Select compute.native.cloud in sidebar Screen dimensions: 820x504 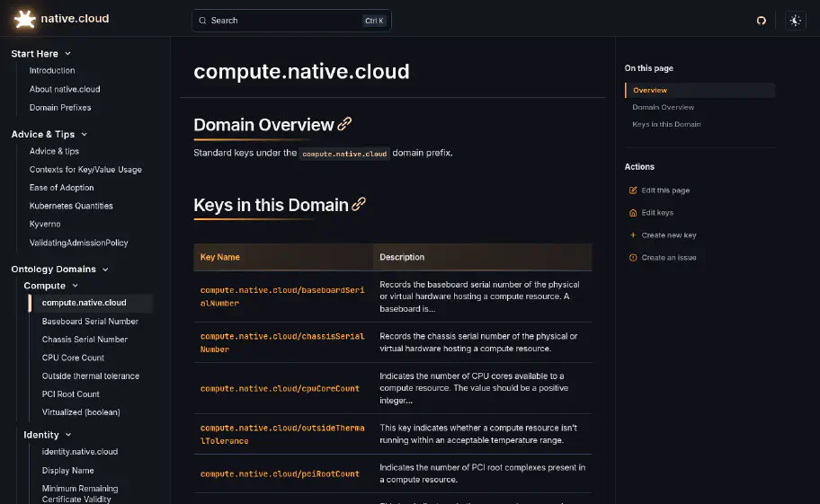click(x=90, y=303)
